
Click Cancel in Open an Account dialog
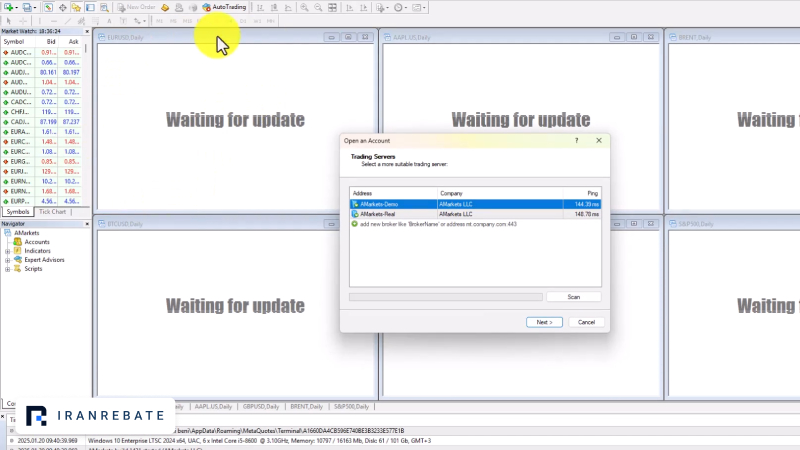point(586,322)
